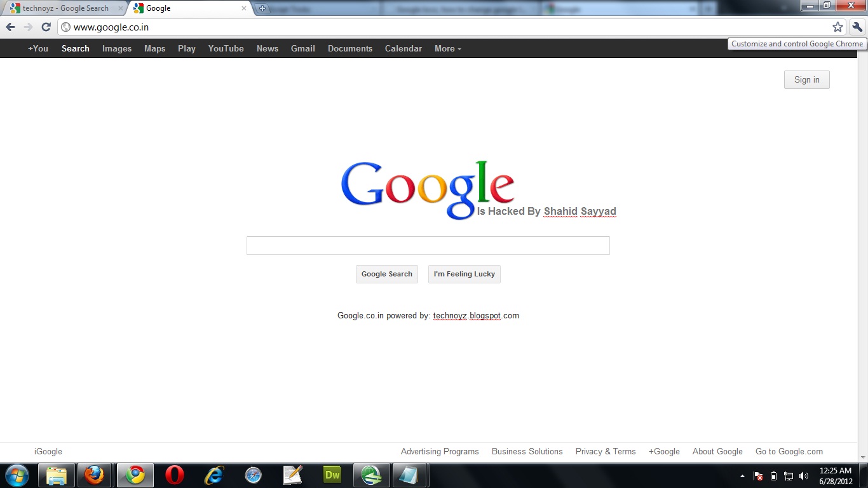Open Gmail from the top menu bar
The height and width of the screenshot is (488, 868).
(x=302, y=48)
